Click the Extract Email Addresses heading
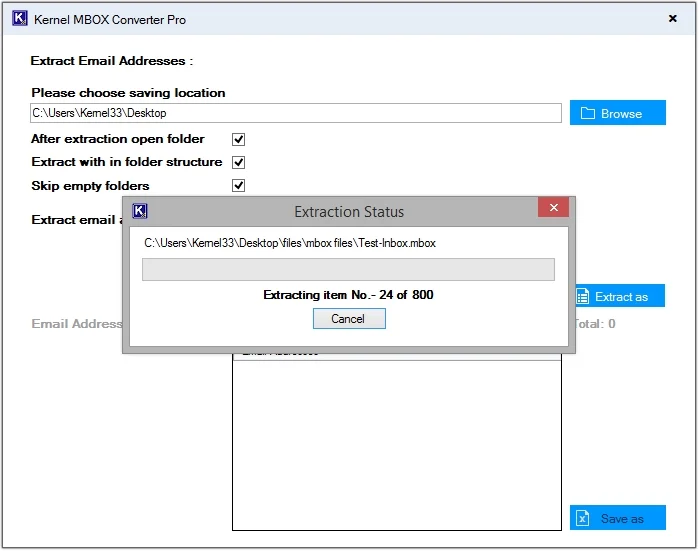Image resolution: width=699 pixels, height=551 pixels. [x=111, y=61]
